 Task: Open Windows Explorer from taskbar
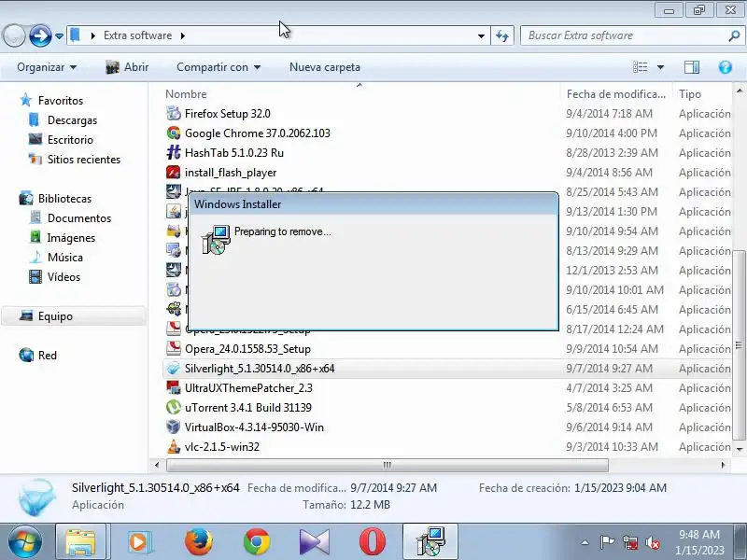tap(80, 542)
